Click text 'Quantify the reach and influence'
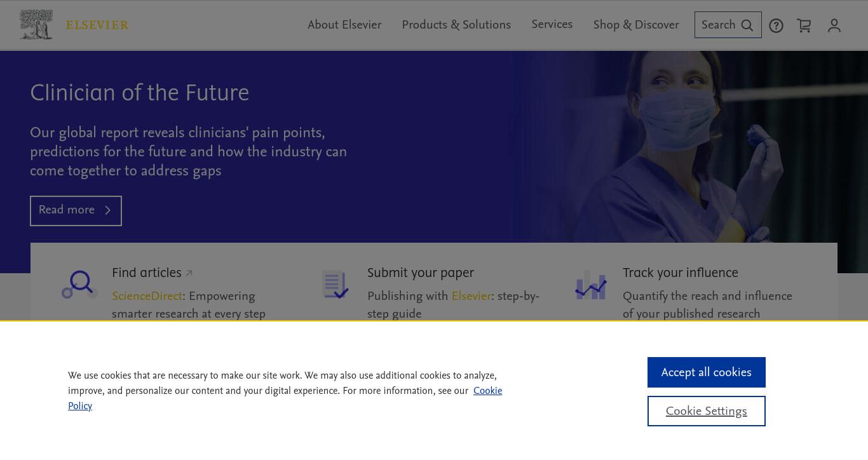868x460 pixels. click(707, 296)
